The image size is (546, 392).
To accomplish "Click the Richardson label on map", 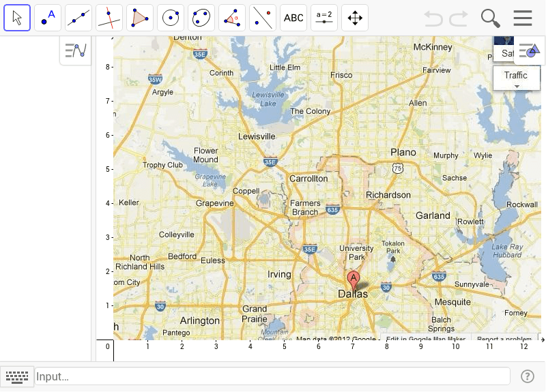I will tap(388, 195).
